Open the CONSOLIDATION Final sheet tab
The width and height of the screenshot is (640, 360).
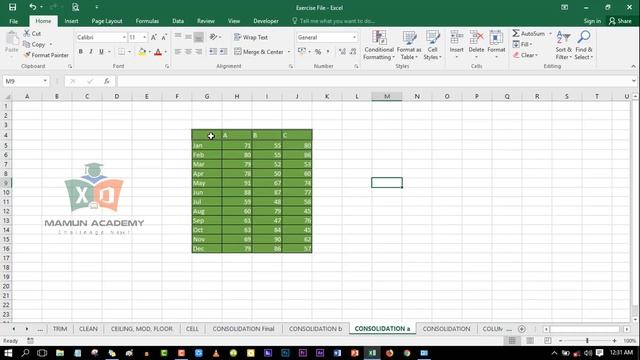click(243, 329)
